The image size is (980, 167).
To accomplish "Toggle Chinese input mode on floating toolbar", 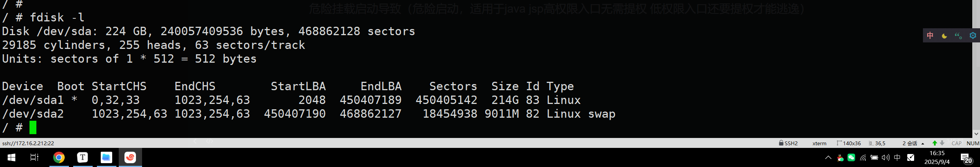I will [930, 36].
